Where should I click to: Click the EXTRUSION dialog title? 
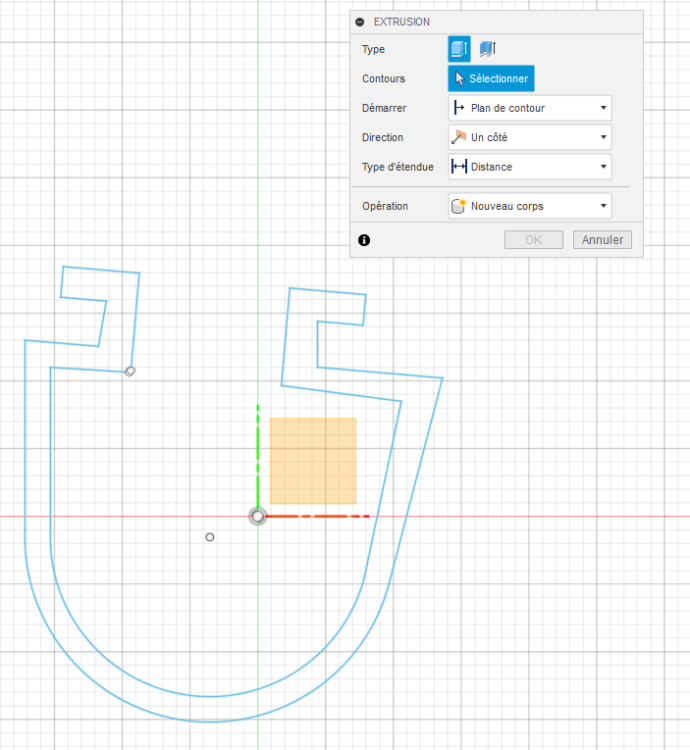[402, 22]
